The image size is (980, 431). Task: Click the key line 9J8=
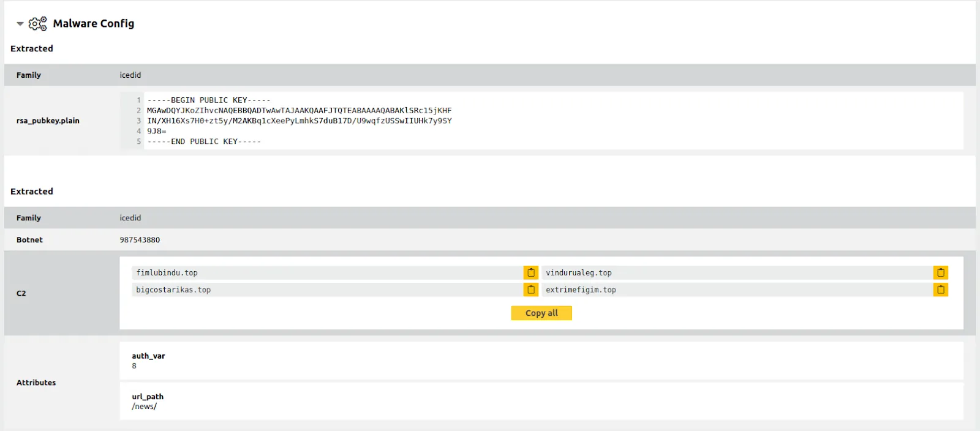tap(157, 131)
